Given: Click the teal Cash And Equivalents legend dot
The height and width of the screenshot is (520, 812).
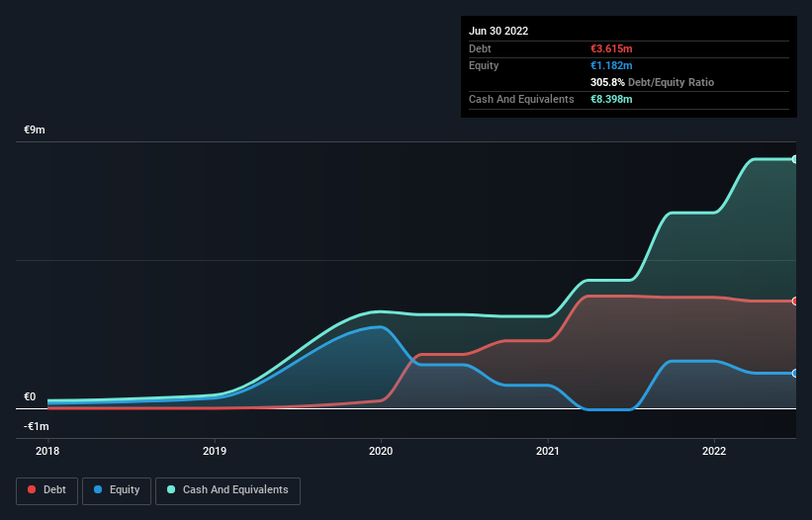Looking at the screenshot, I should click(171, 489).
